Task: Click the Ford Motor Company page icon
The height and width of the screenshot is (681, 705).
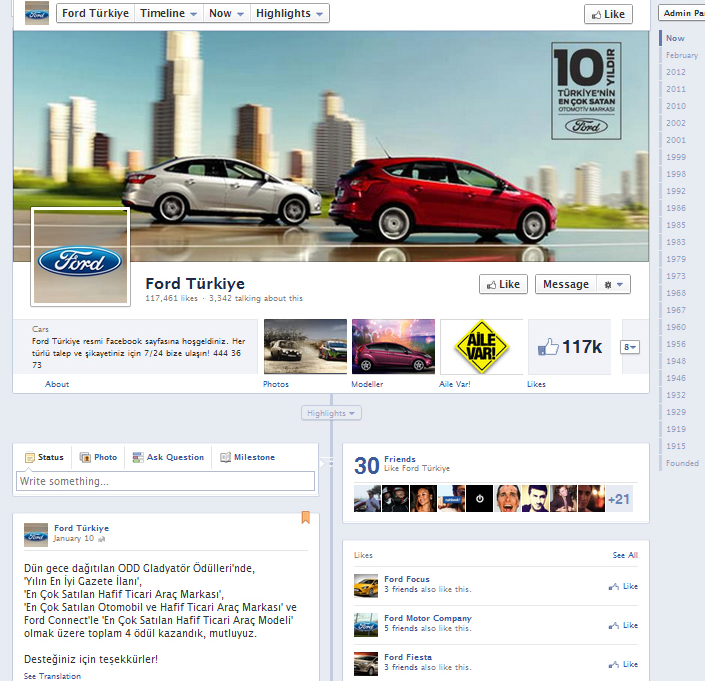Action: pyautogui.click(x=366, y=625)
